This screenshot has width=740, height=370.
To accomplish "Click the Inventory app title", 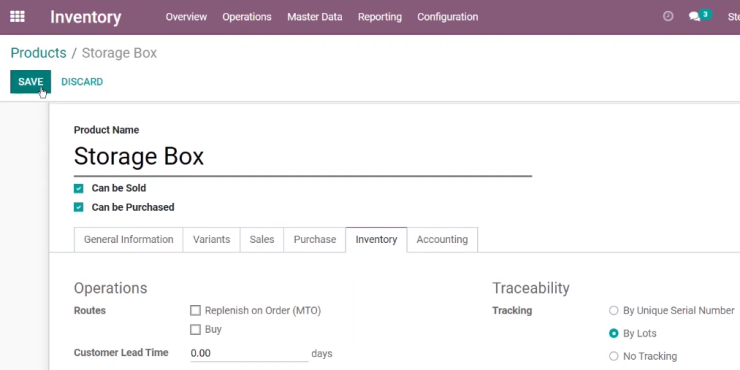I will pos(86,17).
